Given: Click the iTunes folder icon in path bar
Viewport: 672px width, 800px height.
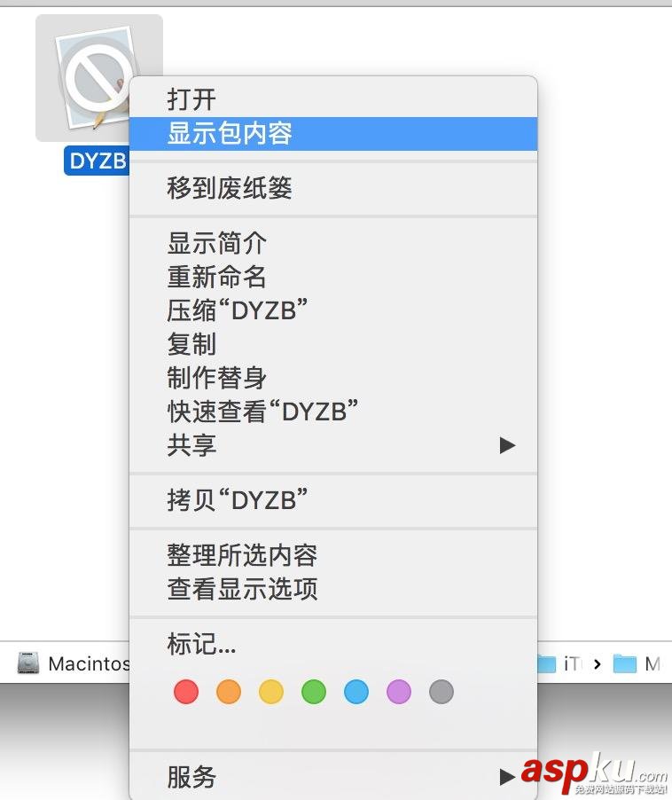Looking at the screenshot, I should coord(546,663).
